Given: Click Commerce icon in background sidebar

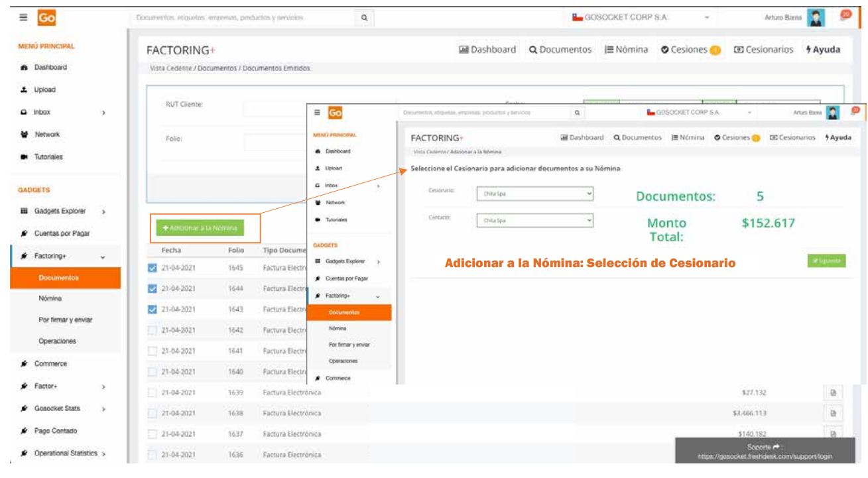Looking at the screenshot, I should (x=25, y=364).
